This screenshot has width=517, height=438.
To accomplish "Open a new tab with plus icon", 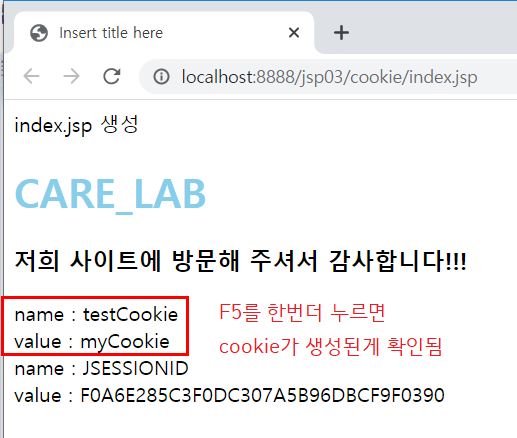I will [x=341, y=33].
